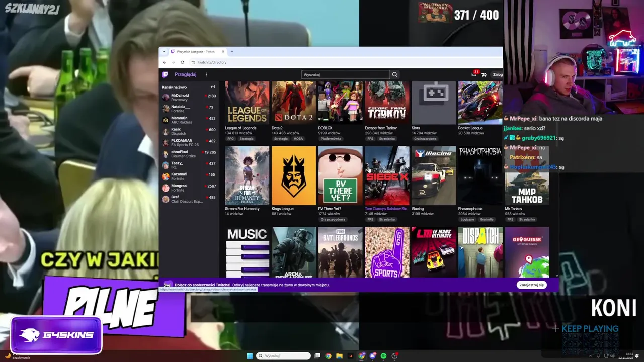Click active Chrome profile icon on taskbar
Screen dimensions: 644x362
[x=362, y=356]
